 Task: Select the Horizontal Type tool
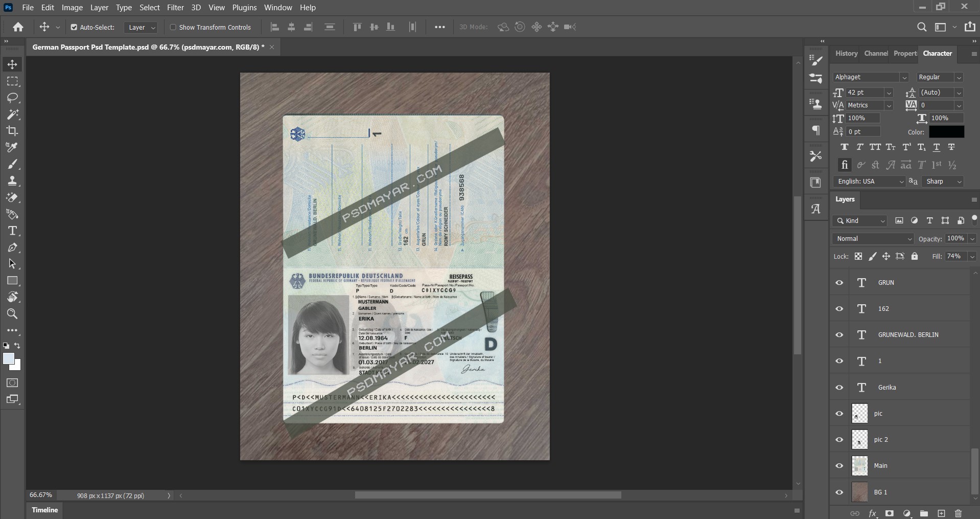tap(12, 231)
